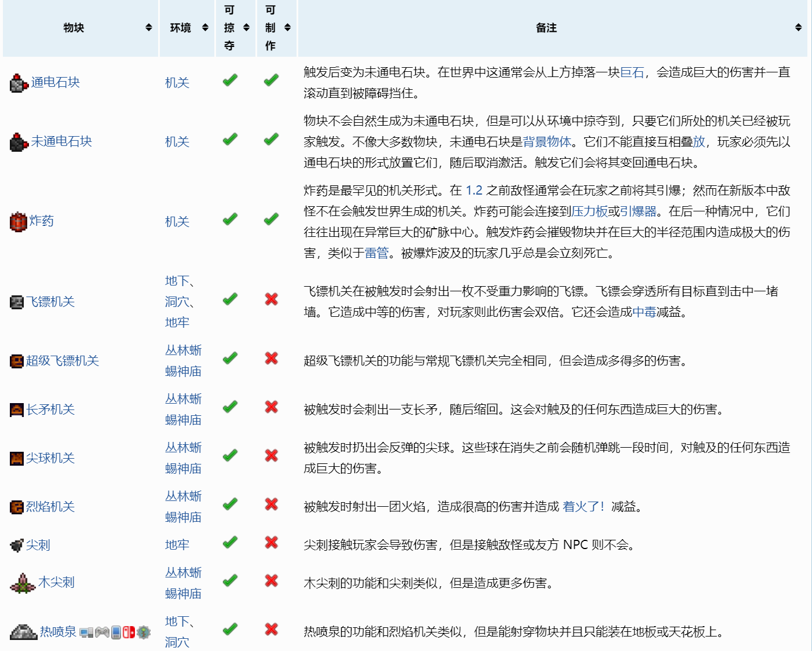Click the 通电石块 item icon
This screenshot has height=651, width=812.
(19, 83)
